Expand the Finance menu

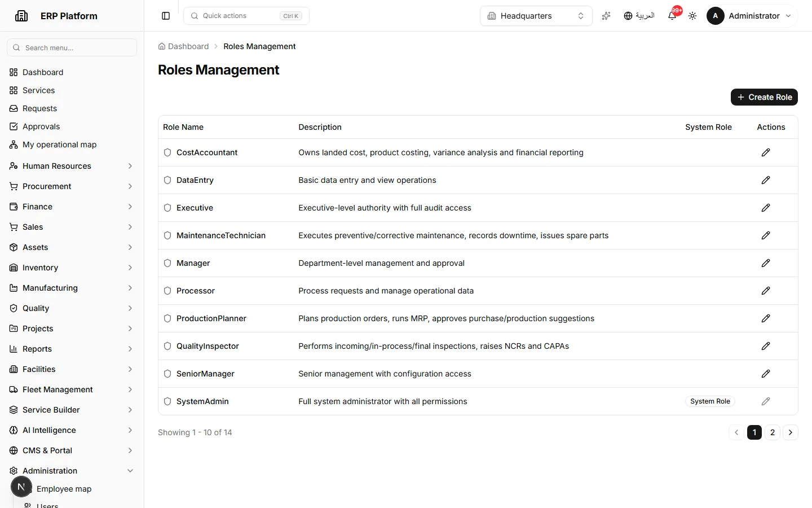(72, 207)
